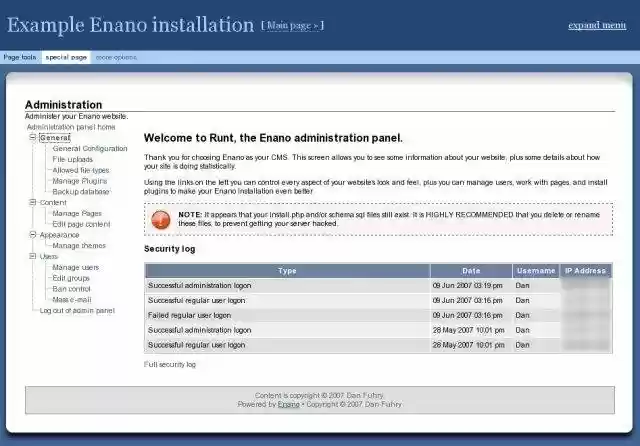Open Edit page content
The width and height of the screenshot is (640, 446).
click(81, 224)
